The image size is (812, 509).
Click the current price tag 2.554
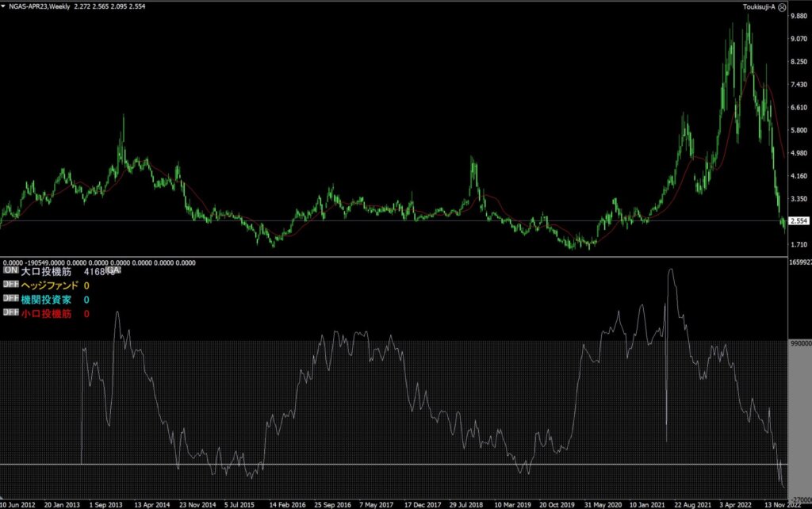(x=798, y=221)
